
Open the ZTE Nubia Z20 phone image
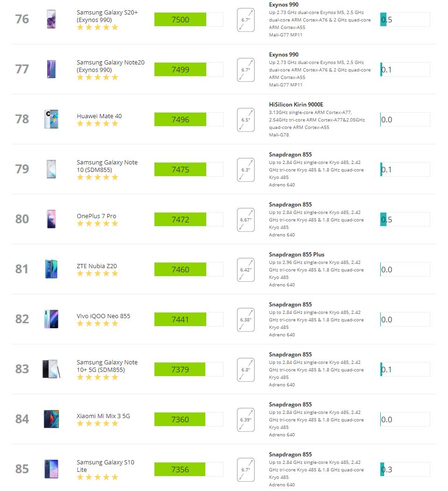[x=51, y=269]
